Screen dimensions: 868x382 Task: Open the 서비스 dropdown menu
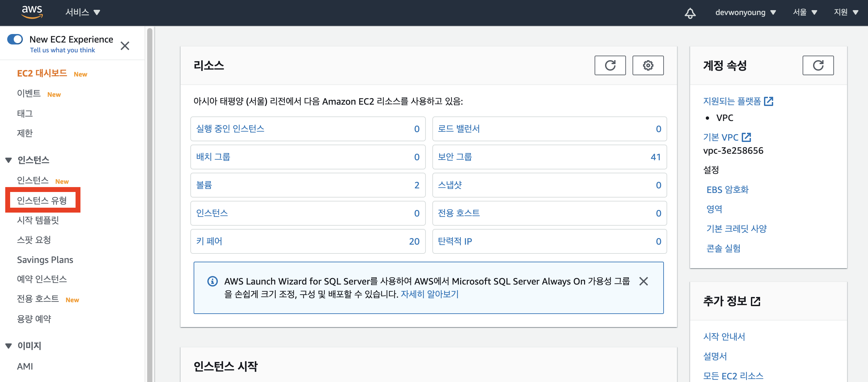(82, 12)
